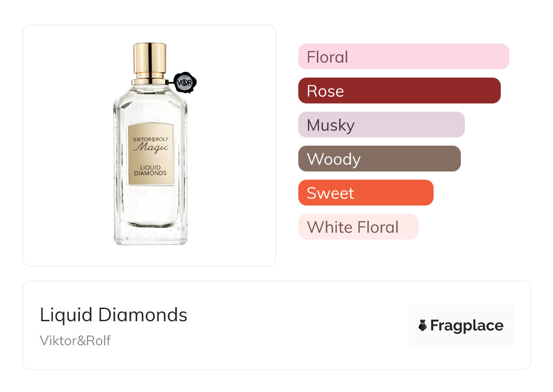Click LIQUID DIAMONDS text on bottle label
Image resolution: width=553 pixels, height=392 pixels.
click(150, 171)
